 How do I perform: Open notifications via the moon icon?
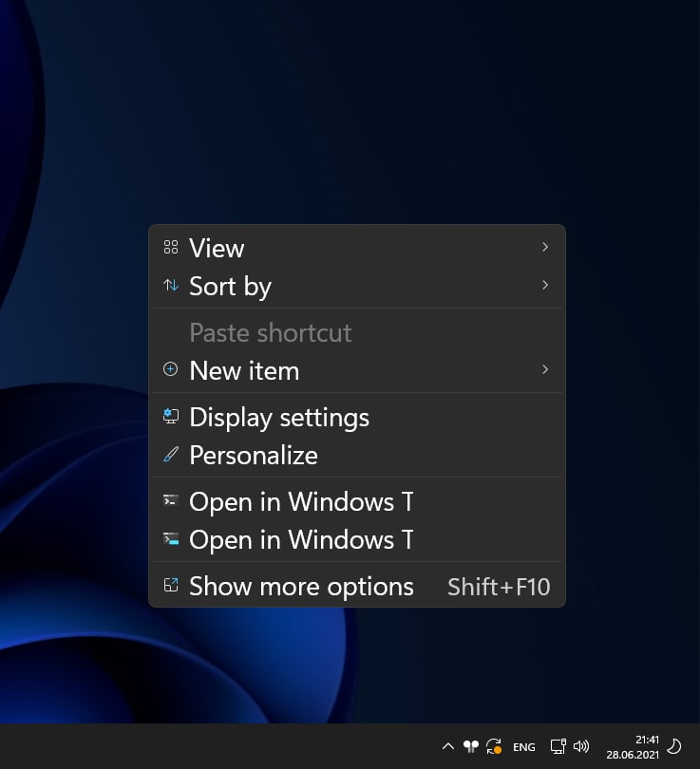pos(674,746)
